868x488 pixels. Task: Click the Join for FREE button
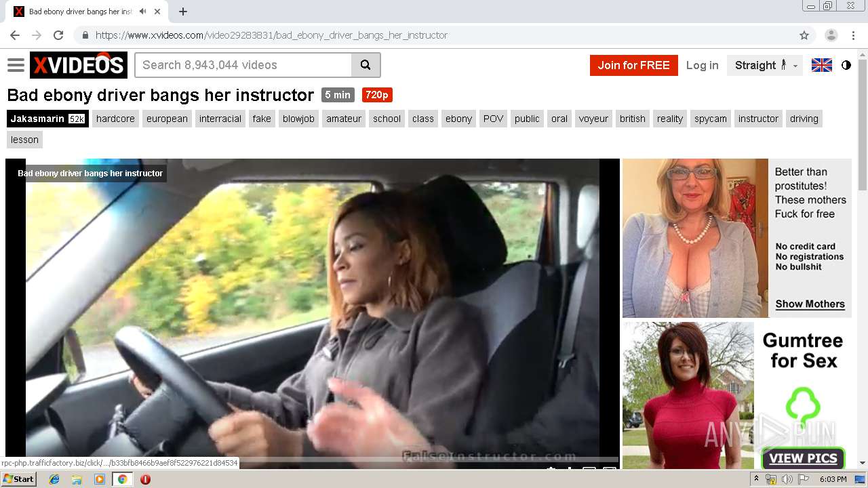click(633, 65)
